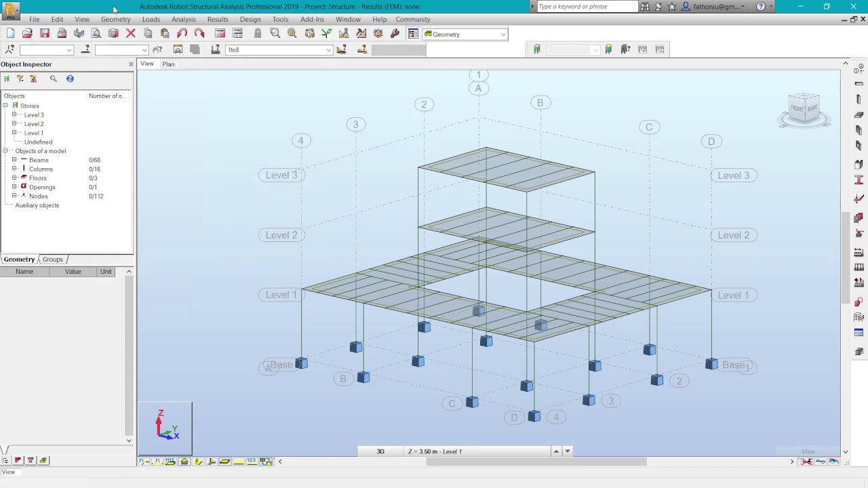Viewport: 868px width, 488px height.
Task: Click the 3D view mode button
Action: click(x=380, y=451)
